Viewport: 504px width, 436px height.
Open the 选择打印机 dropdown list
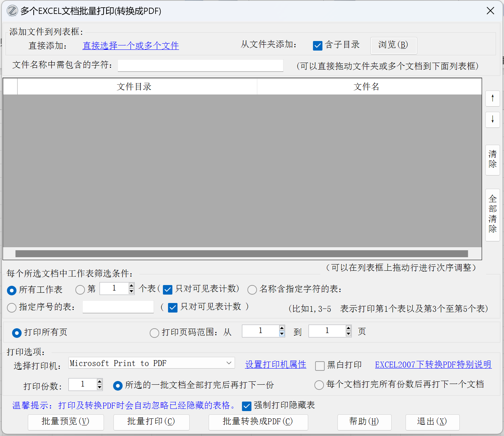229,363
